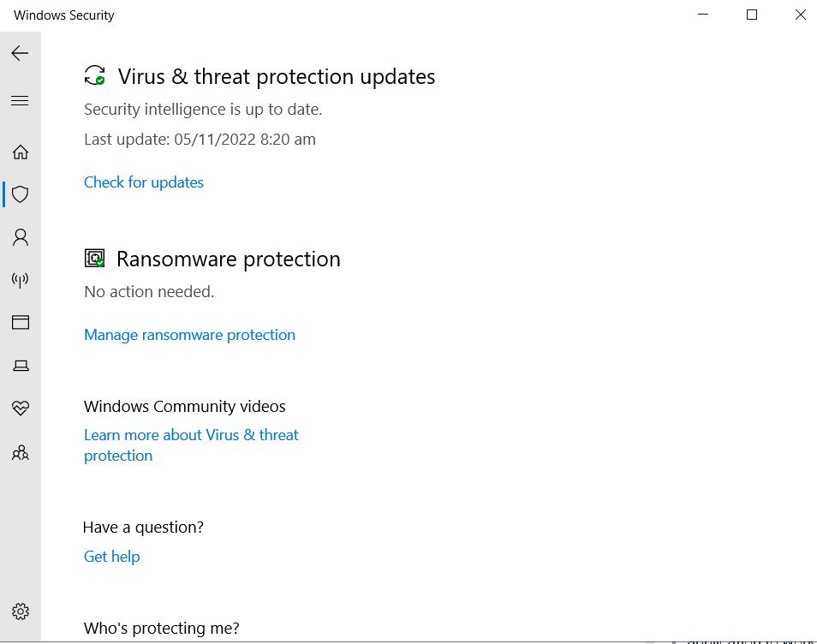The height and width of the screenshot is (644, 817).
Task: Open Device security laptop icon
Action: point(21,366)
